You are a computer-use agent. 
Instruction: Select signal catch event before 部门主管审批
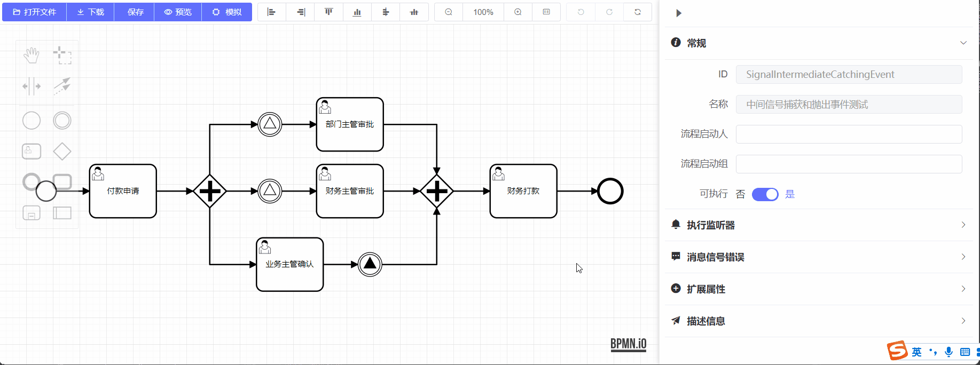tap(270, 124)
